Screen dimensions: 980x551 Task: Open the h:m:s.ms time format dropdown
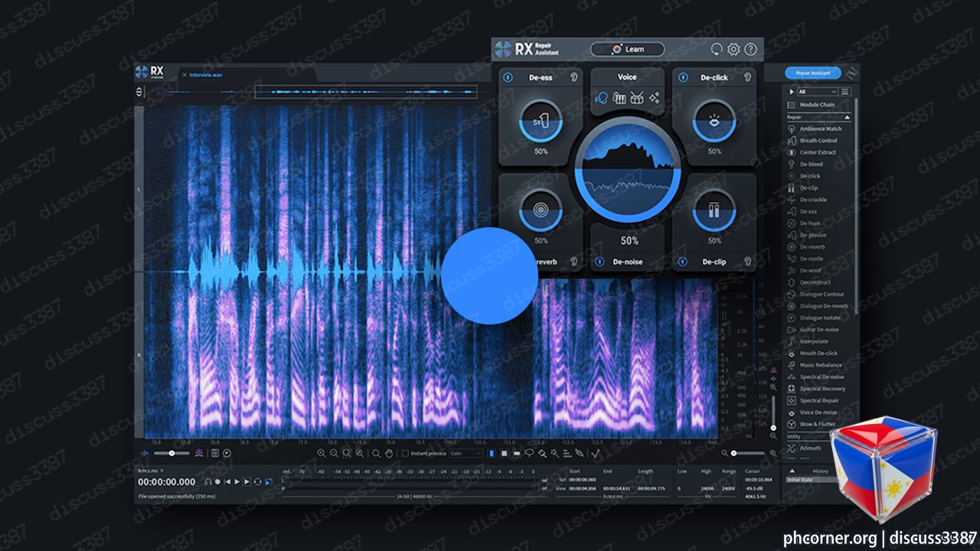[150, 470]
